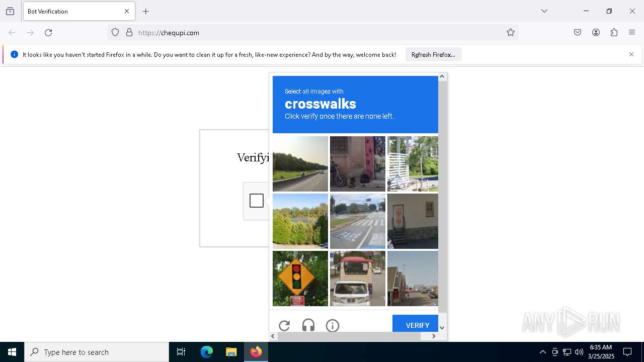
Task: Restore down the Firefox window
Action: pos(609,11)
